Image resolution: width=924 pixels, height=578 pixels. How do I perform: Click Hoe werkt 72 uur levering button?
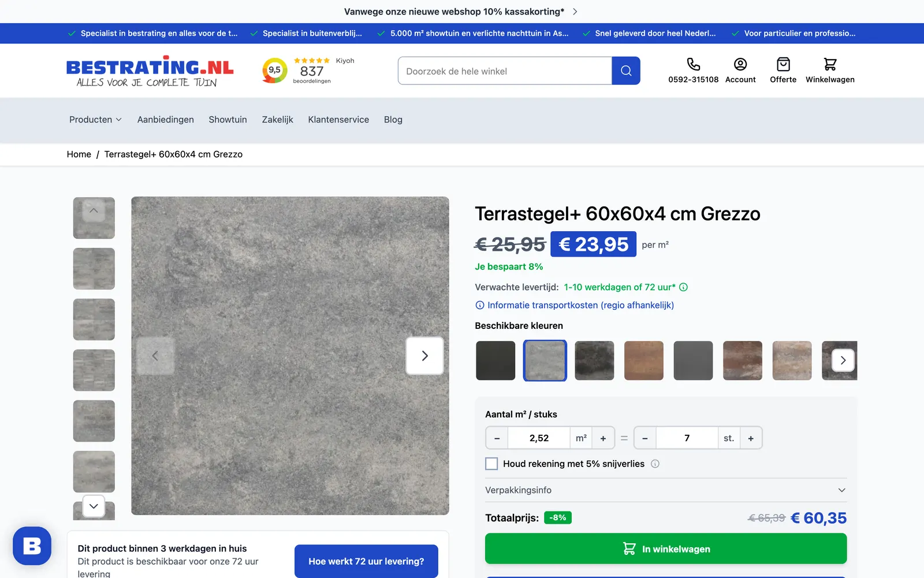click(366, 561)
